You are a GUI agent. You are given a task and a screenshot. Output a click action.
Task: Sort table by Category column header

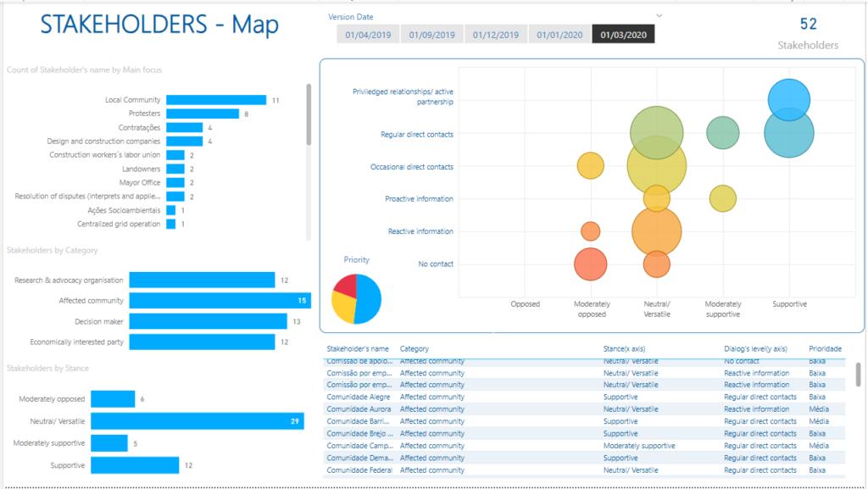coord(414,348)
